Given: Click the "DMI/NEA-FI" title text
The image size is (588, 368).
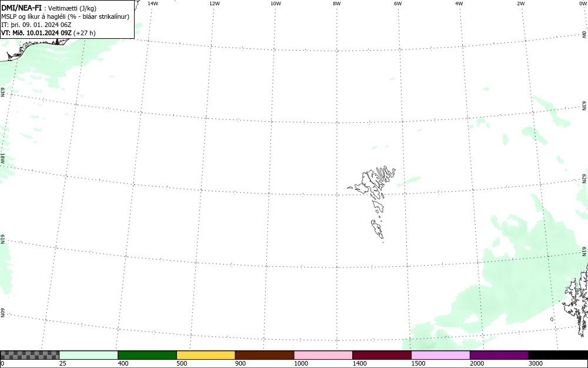Looking at the screenshot, I should click(x=21, y=8).
